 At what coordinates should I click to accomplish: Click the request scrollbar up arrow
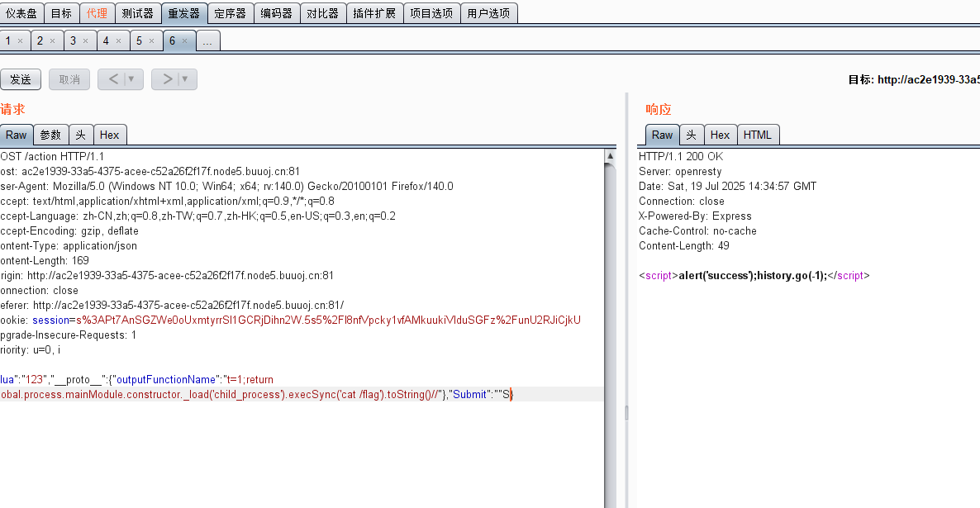pos(610,155)
